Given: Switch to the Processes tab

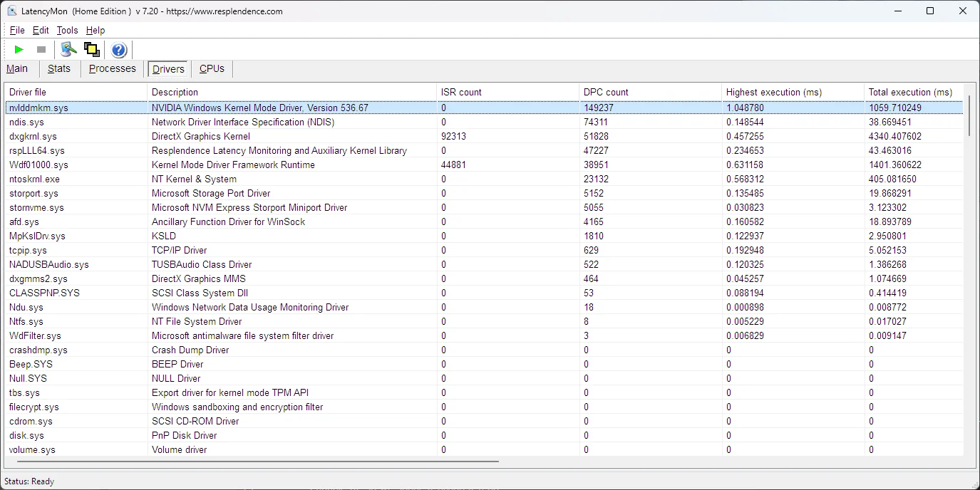Looking at the screenshot, I should tap(112, 69).
